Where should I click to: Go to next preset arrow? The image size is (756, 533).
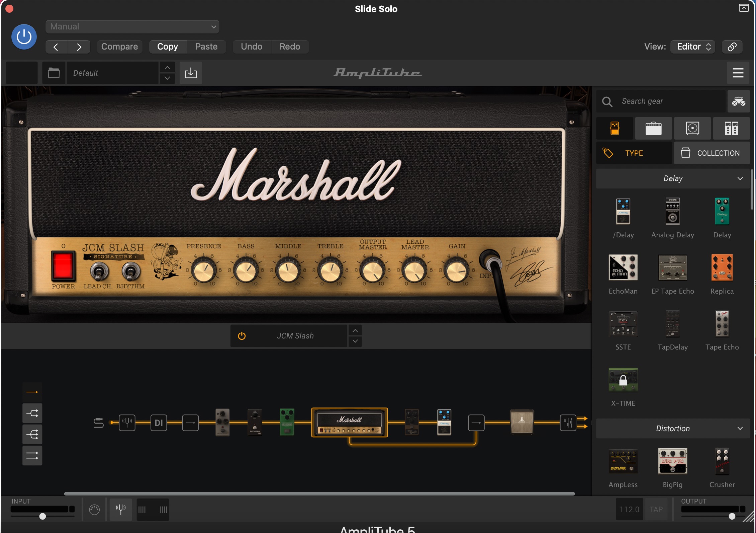[79, 47]
